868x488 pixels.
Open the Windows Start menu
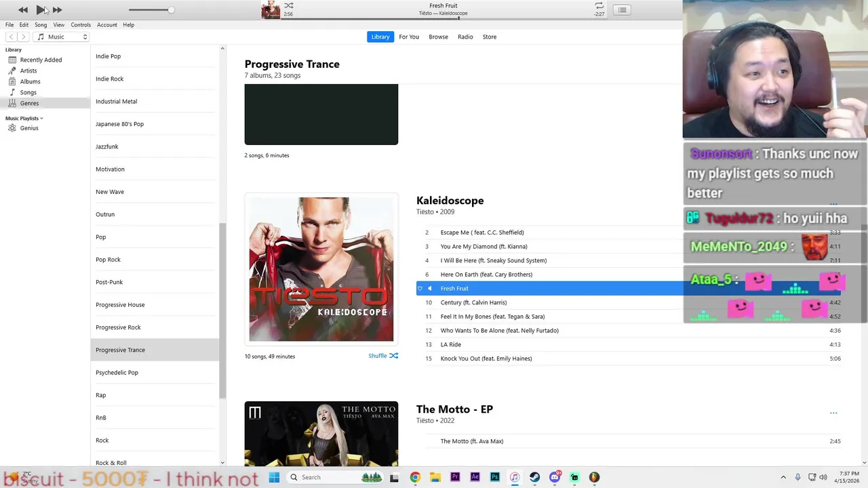click(274, 477)
